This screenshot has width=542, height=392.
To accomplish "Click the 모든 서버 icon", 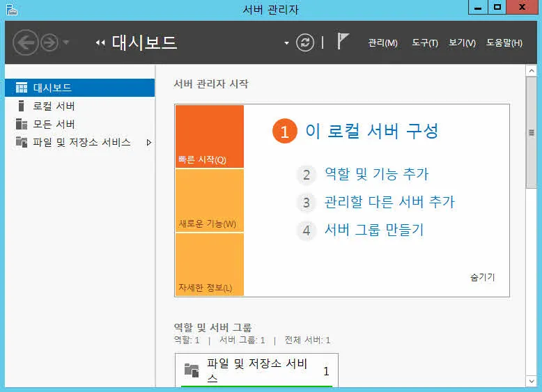I will click(x=22, y=124).
